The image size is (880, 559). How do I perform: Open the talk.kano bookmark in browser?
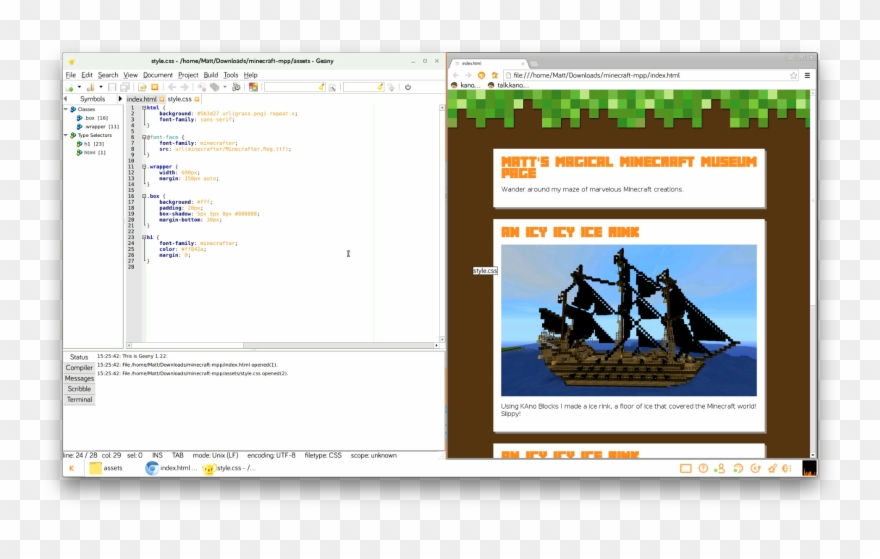(508, 85)
